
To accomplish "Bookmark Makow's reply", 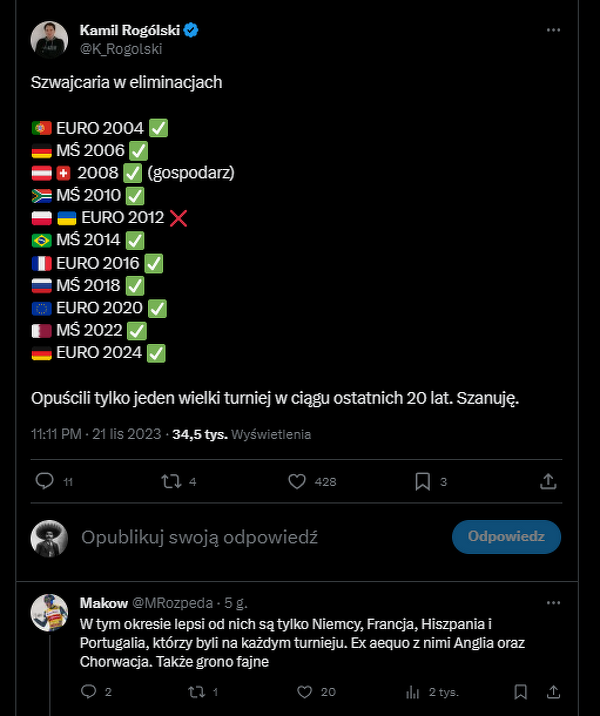I will pyautogui.click(x=520, y=691).
